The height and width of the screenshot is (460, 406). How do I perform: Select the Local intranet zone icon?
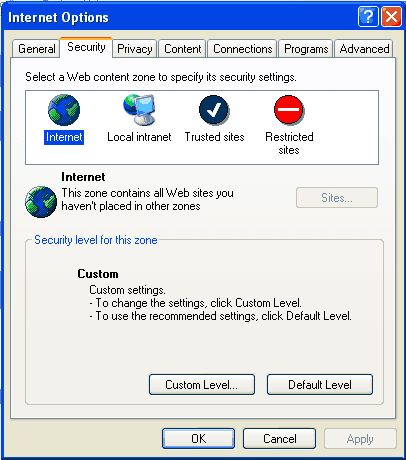click(x=139, y=110)
